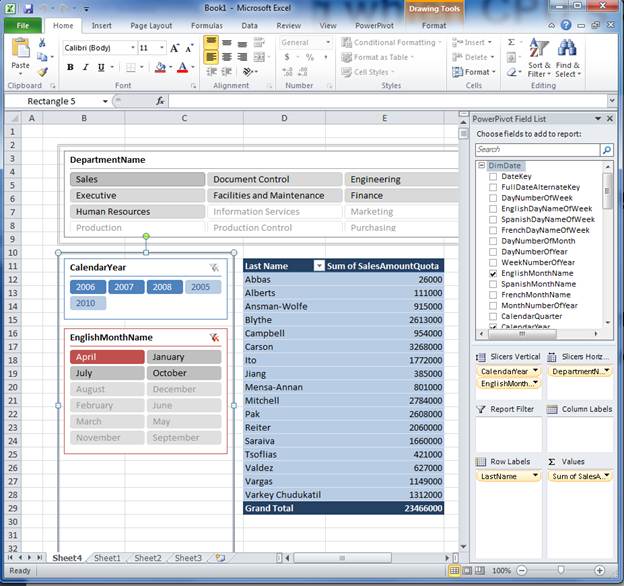
Task: Open the Drawing Tools Format tab
Action: pos(434,25)
